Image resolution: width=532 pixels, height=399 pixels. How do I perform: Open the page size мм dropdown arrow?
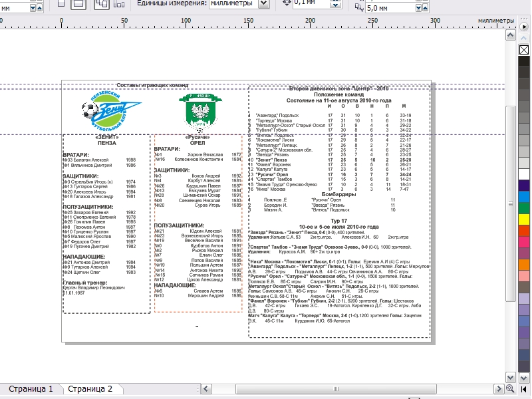33,8
